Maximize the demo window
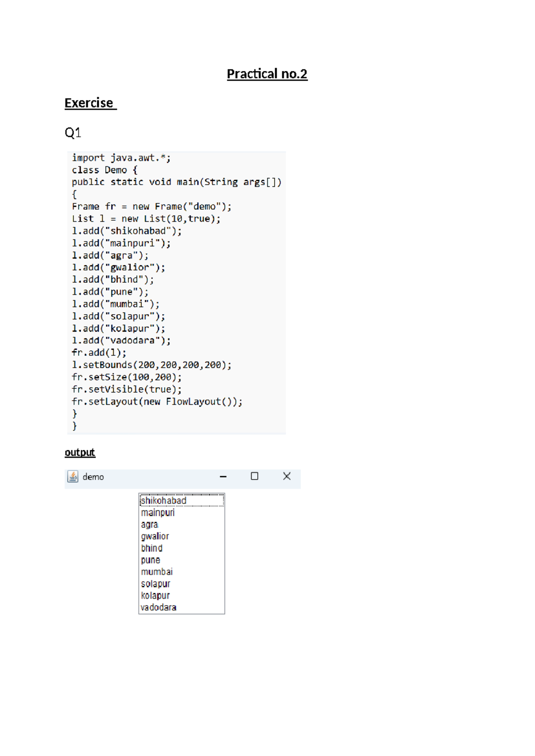This screenshot has height=756, width=535. pyautogui.click(x=255, y=476)
